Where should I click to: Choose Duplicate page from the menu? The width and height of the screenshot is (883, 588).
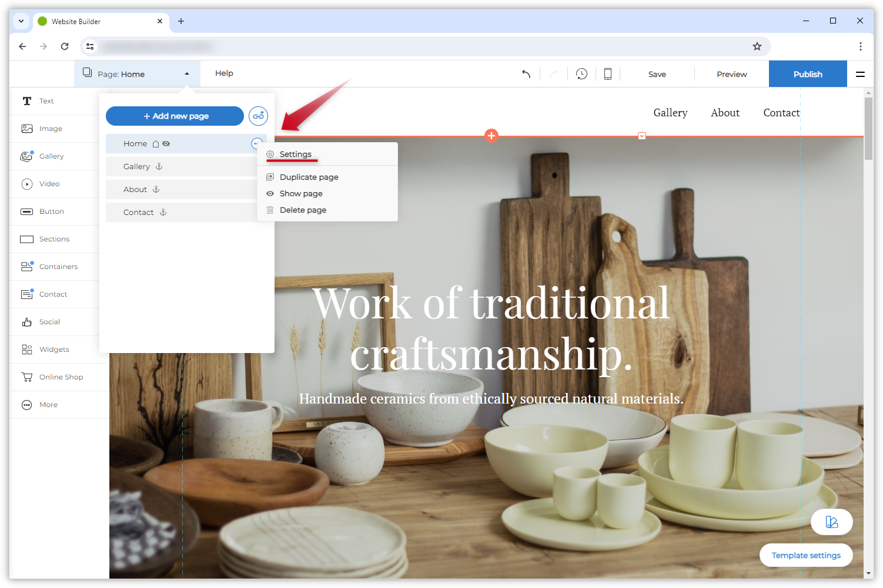click(x=309, y=177)
